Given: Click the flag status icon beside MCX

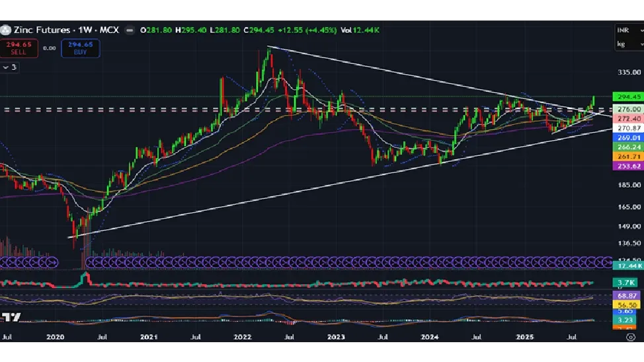Looking at the screenshot, I should tap(130, 30).
